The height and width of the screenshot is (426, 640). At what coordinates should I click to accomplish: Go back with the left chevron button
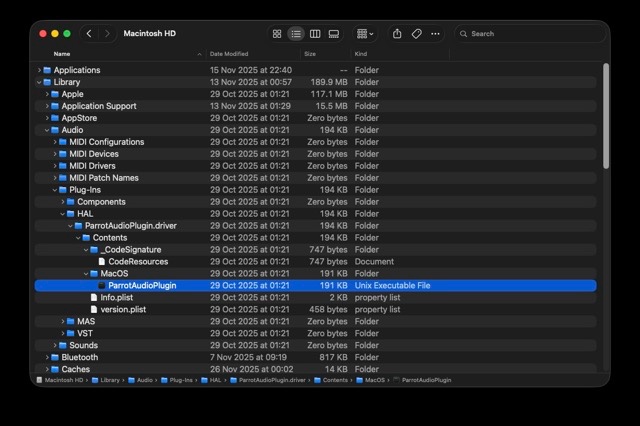pyautogui.click(x=89, y=33)
